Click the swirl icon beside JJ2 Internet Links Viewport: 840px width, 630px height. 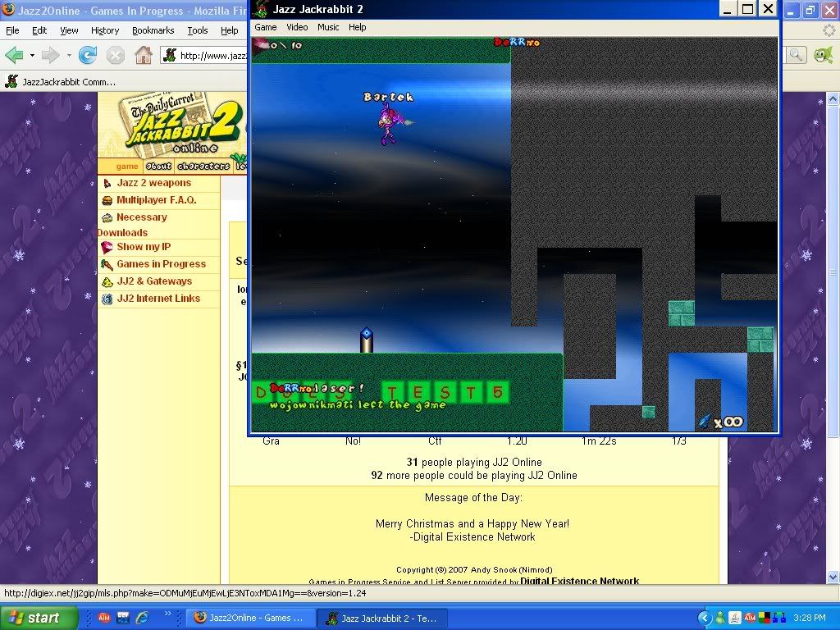click(x=107, y=299)
